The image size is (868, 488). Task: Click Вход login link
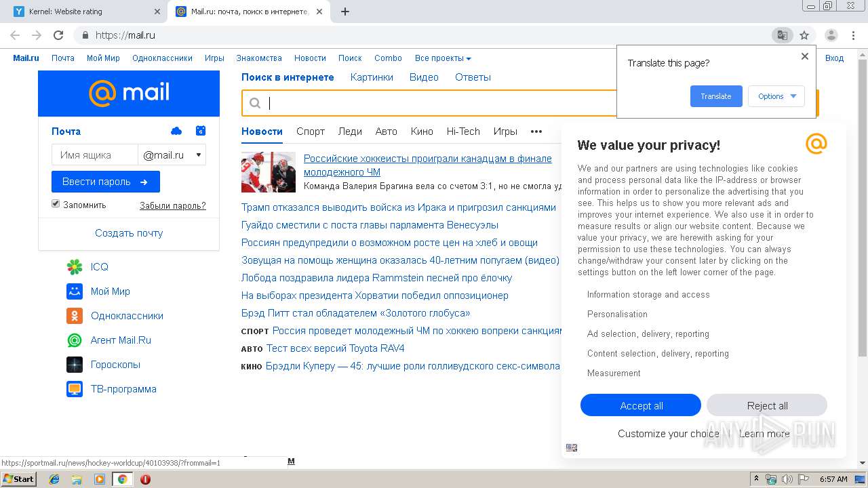(834, 58)
